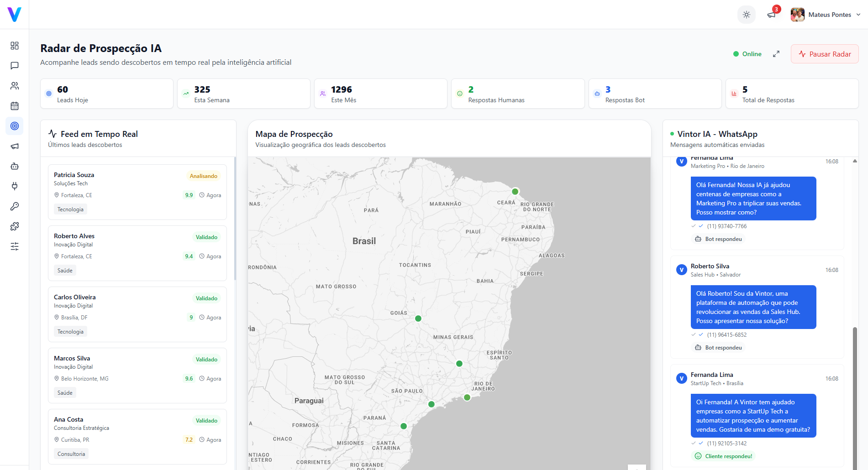Image resolution: width=868 pixels, height=470 pixels.
Task: Select the contacts/users icon in sidebar
Action: tap(14, 85)
